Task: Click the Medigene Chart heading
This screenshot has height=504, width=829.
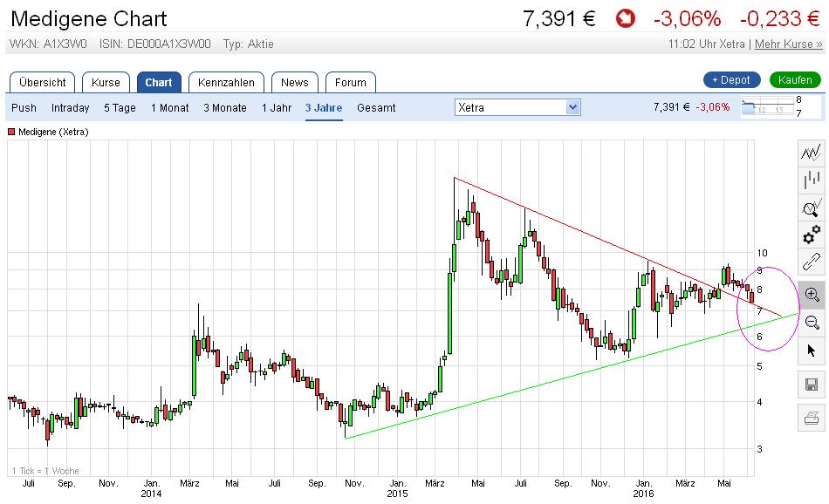Action: tap(88, 19)
